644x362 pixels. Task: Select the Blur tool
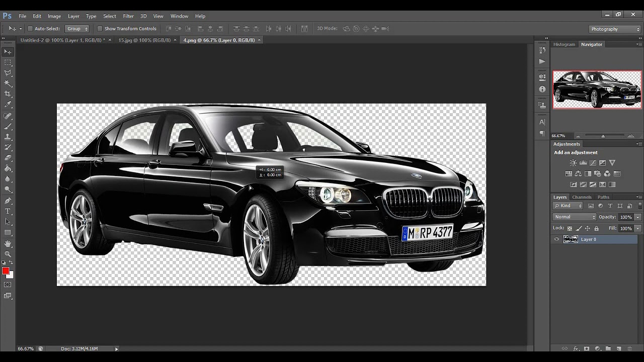[x=8, y=179]
